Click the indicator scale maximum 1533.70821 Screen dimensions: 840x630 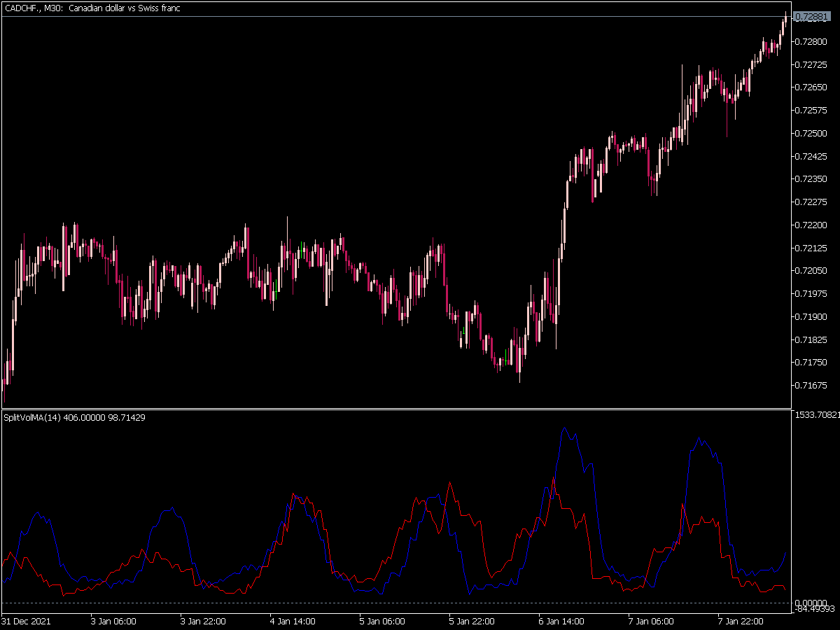click(x=817, y=415)
